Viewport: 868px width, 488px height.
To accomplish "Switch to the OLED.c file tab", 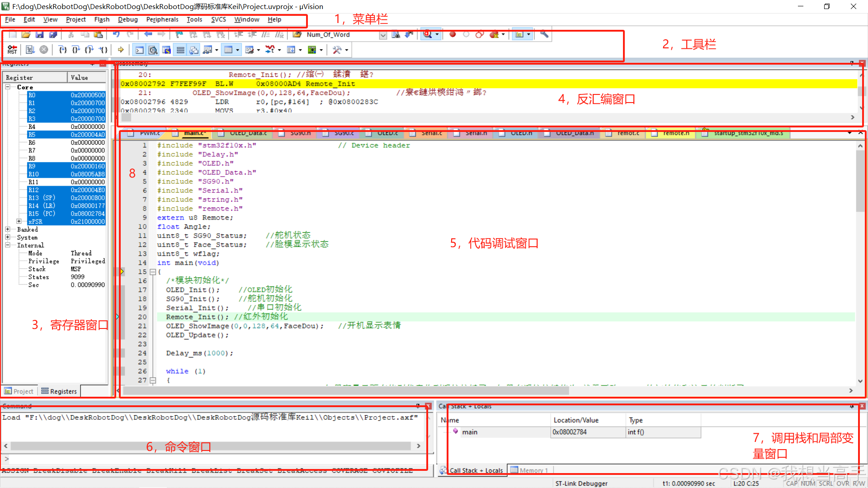I will point(387,133).
